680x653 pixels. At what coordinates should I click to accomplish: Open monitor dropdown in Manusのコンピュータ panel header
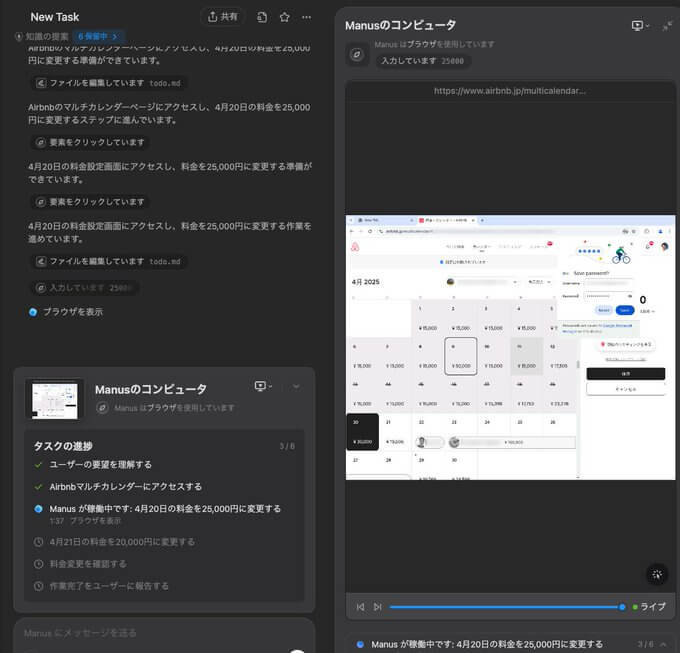coord(640,26)
